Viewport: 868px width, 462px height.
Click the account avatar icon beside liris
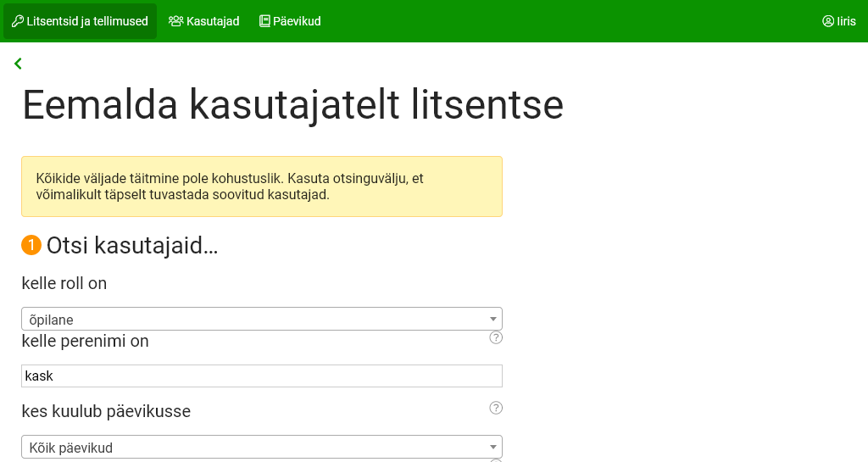828,21
